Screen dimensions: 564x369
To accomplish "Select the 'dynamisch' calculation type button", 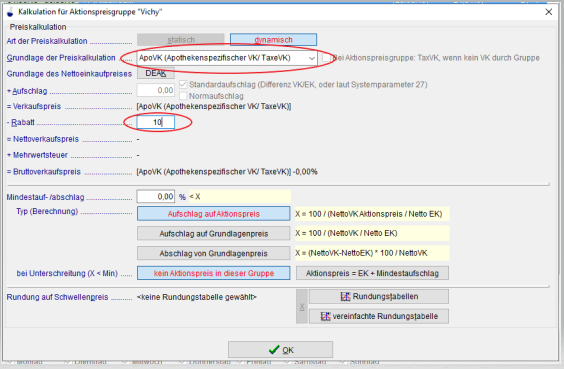I will click(x=273, y=40).
